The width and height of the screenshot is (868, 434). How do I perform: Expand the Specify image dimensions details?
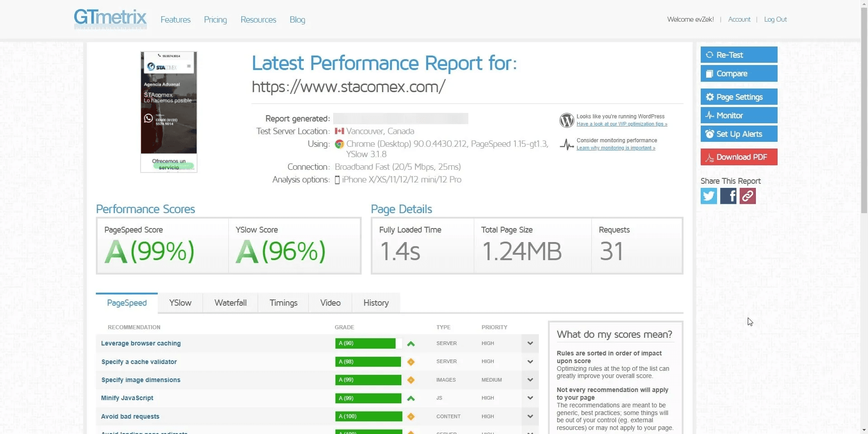click(x=530, y=380)
